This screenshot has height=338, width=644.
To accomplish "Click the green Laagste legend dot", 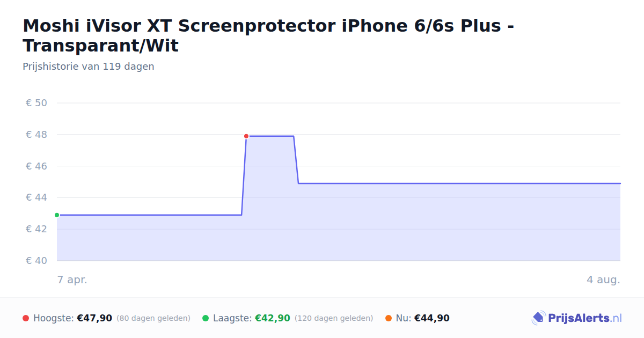I will tap(206, 318).
